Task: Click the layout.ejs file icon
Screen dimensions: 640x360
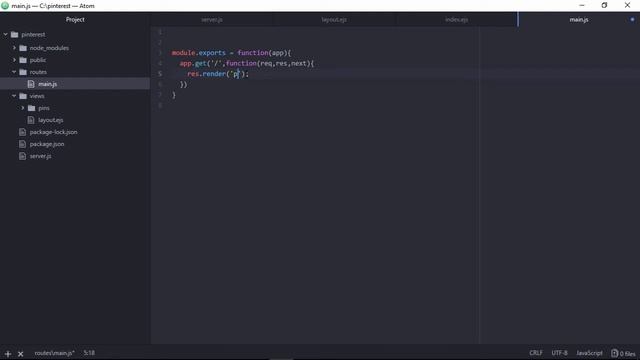Action: tap(31, 120)
